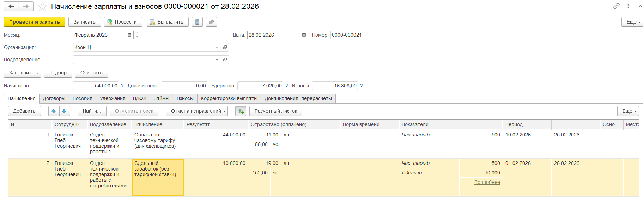This screenshot has width=644, height=204.
Task: Click the back navigation arrow
Action: (11, 6)
